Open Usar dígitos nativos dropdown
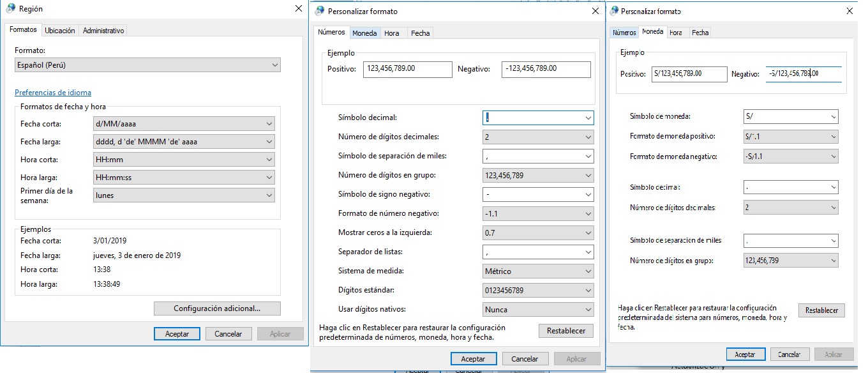Image resolution: width=868 pixels, height=373 pixels. click(538, 309)
